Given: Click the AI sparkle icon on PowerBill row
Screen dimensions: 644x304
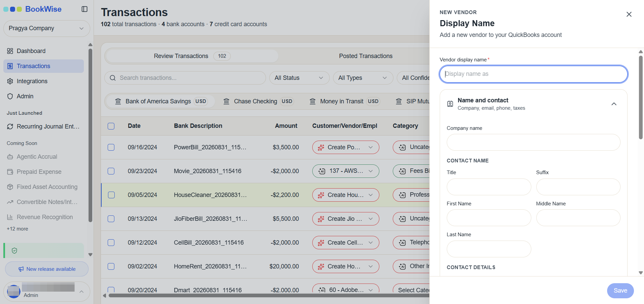Looking at the screenshot, I should coord(321,147).
